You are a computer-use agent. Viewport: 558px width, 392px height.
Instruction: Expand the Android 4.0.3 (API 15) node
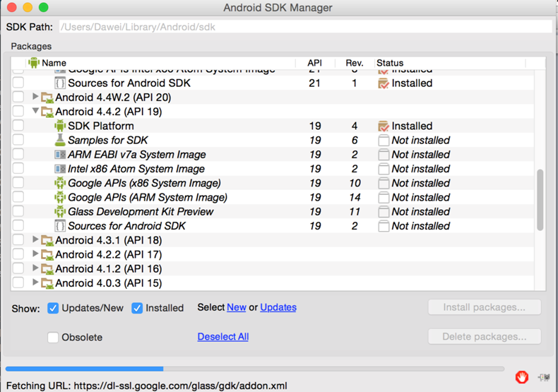[35, 282]
